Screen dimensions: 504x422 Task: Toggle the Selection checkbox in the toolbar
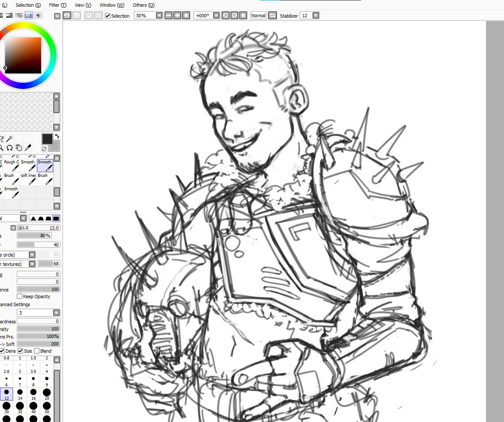pos(108,16)
